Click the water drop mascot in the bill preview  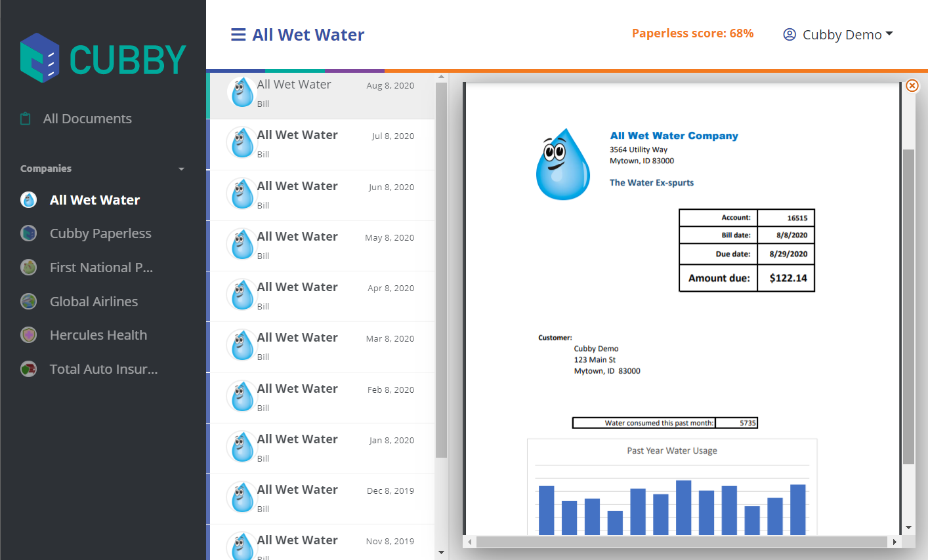pyautogui.click(x=562, y=164)
